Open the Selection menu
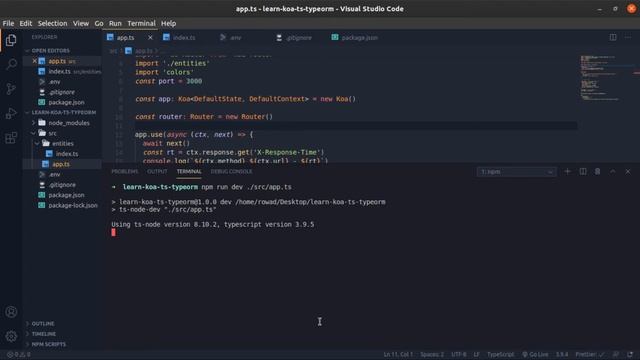The width and height of the screenshot is (640, 360). pyautogui.click(x=52, y=23)
